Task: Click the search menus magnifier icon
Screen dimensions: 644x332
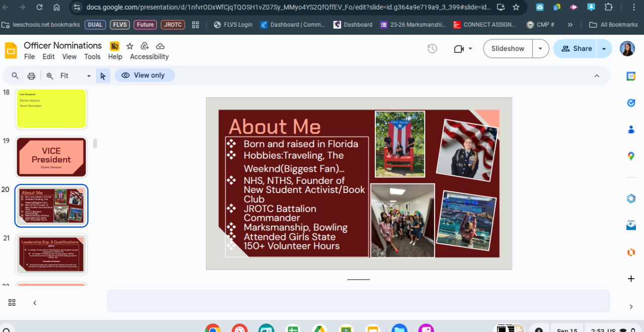Action: click(x=15, y=76)
